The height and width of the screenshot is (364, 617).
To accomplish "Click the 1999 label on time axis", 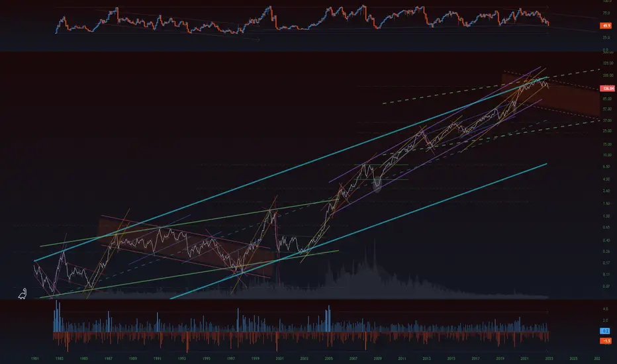I will [x=256, y=359].
